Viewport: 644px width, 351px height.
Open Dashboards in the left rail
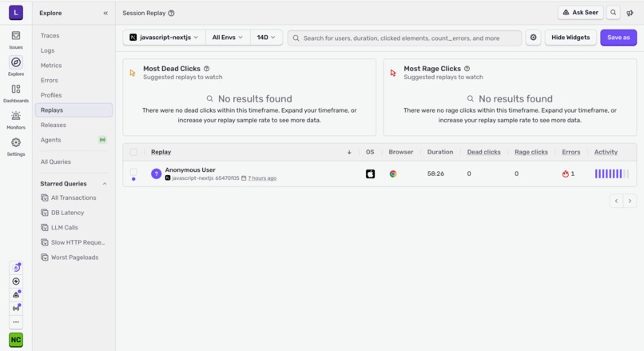click(x=16, y=93)
